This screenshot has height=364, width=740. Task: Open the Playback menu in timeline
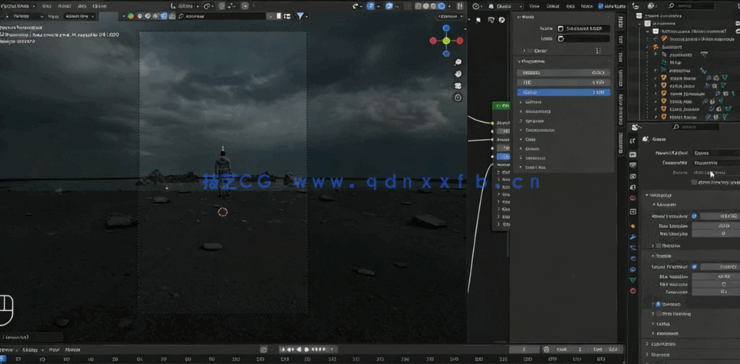pyautogui.click(x=8, y=350)
